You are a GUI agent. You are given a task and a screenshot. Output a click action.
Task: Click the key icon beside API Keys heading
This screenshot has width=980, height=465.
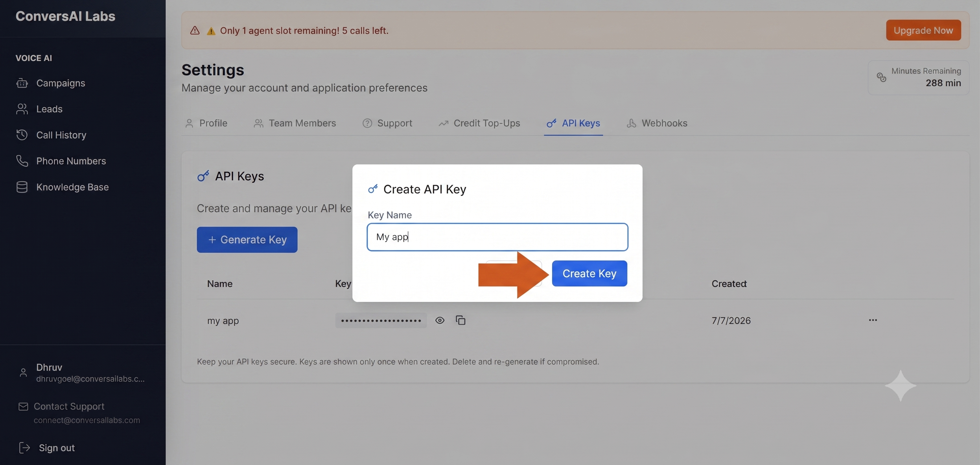tap(203, 176)
